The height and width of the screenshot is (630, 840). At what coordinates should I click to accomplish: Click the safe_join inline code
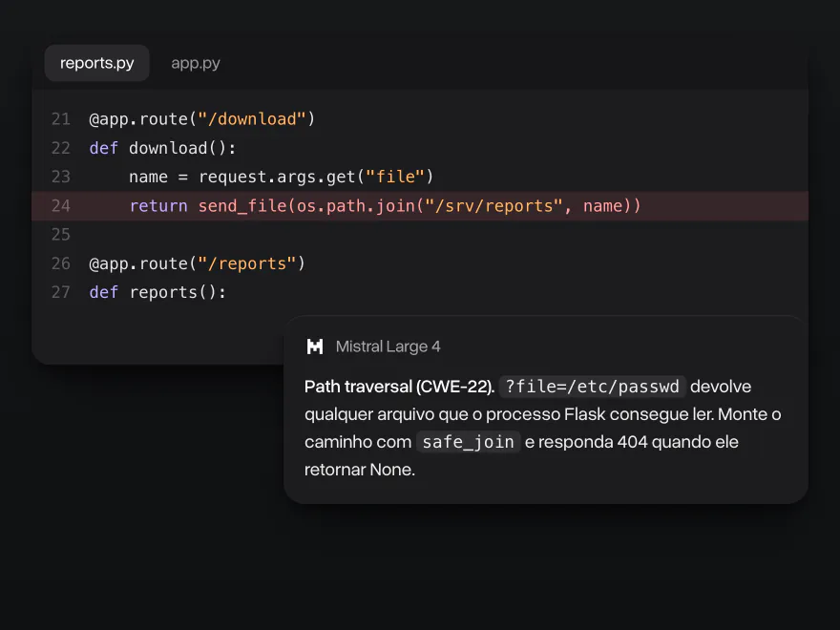click(x=469, y=442)
